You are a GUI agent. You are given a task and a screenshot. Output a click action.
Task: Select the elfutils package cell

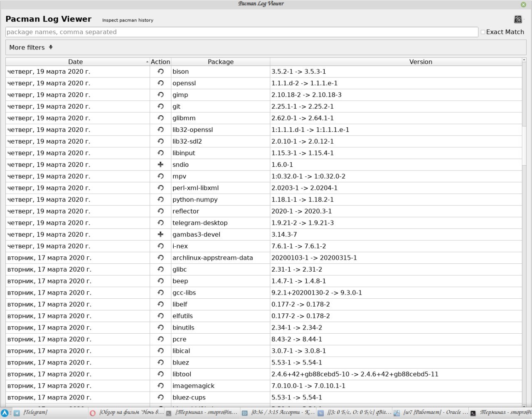pos(220,316)
